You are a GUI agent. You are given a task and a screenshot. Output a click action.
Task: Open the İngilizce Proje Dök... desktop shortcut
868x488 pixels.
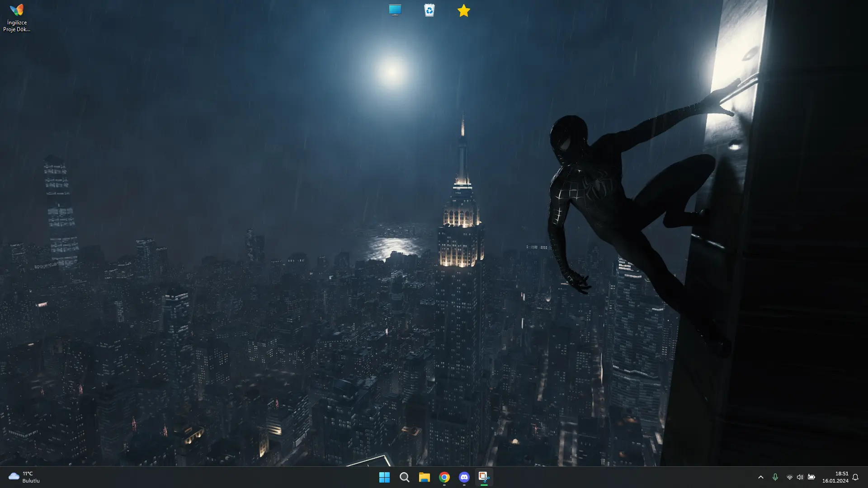[17, 18]
